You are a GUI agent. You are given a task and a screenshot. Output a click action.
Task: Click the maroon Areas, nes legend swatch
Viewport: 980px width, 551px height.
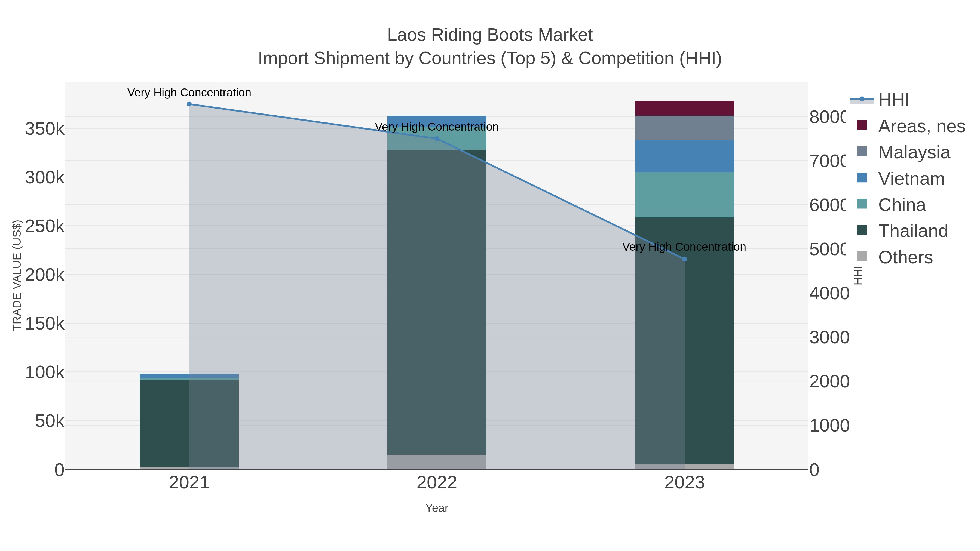pyautogui.click(x=862, y=125)
